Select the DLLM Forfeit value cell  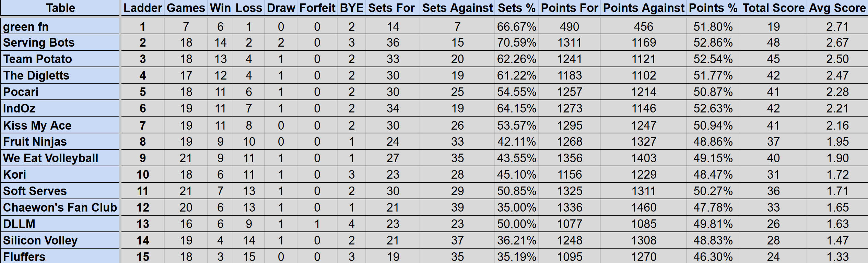tap(317, 224)
